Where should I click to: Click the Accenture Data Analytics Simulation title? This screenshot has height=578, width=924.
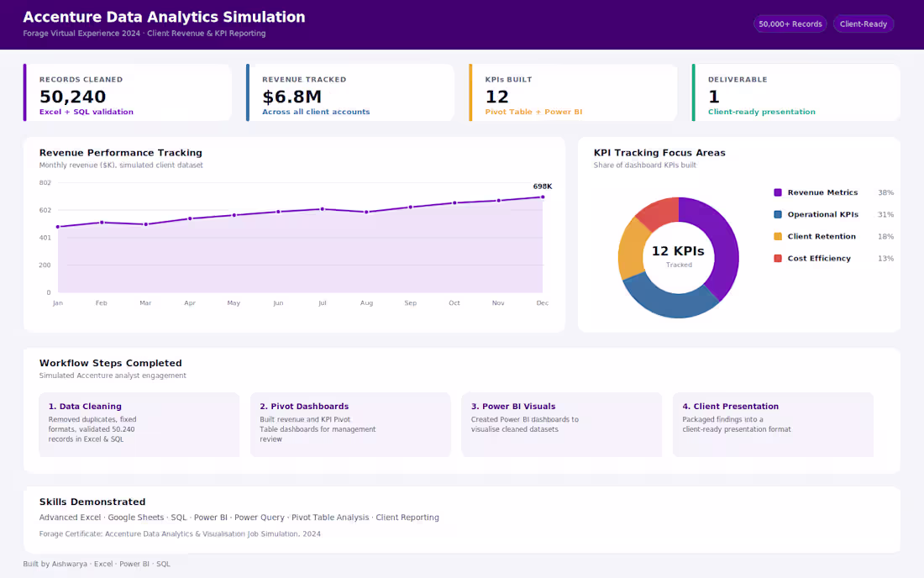[164, 17]
